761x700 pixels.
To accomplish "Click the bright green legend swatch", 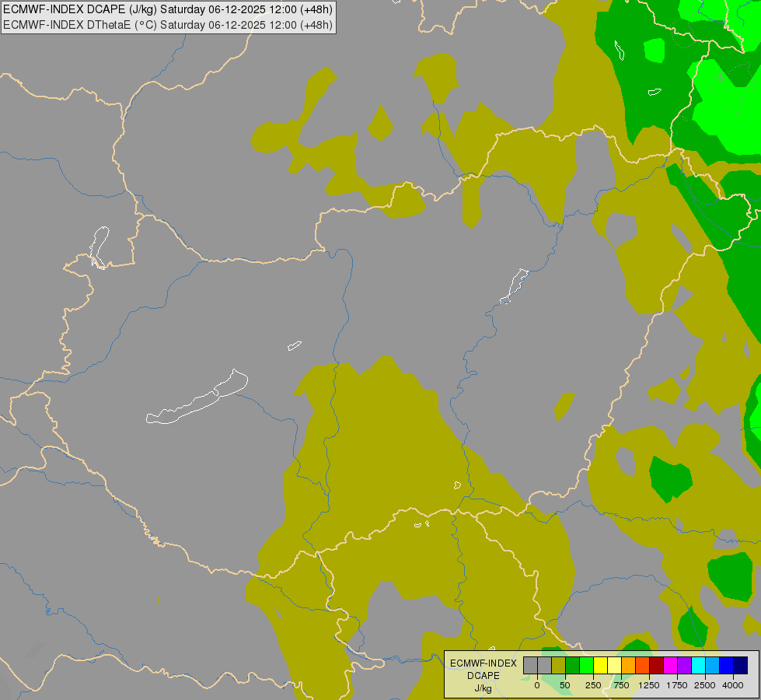I will tap(586, 665).
